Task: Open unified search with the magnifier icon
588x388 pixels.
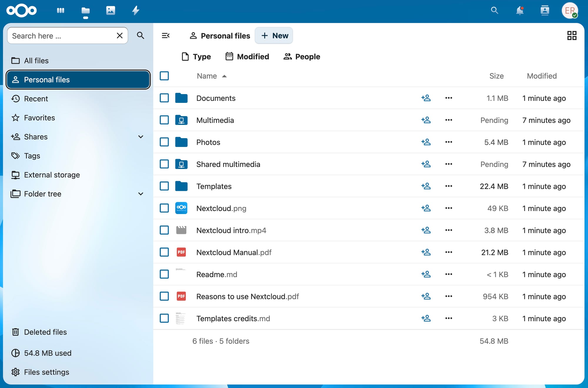Action: (x=494, y=11)
